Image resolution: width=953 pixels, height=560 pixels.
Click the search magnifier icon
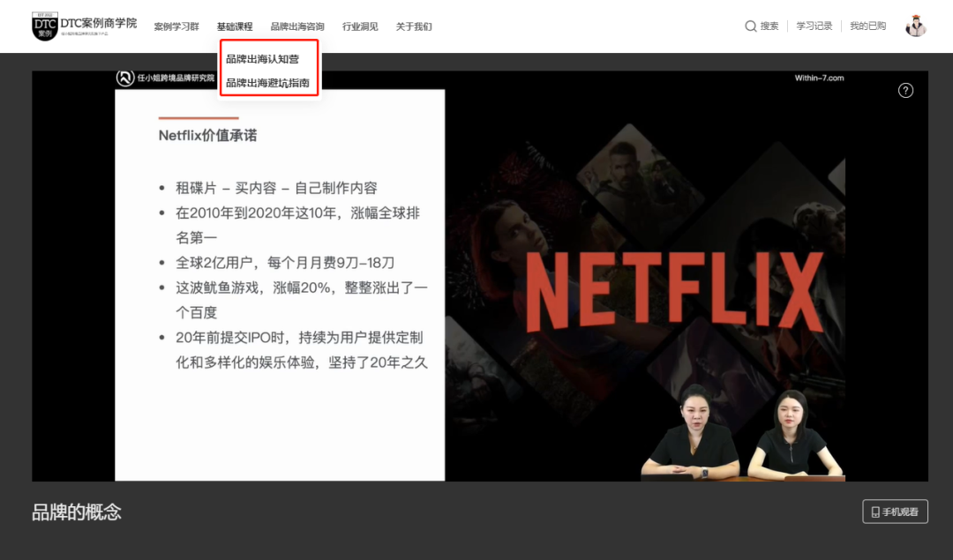(751, 26)
